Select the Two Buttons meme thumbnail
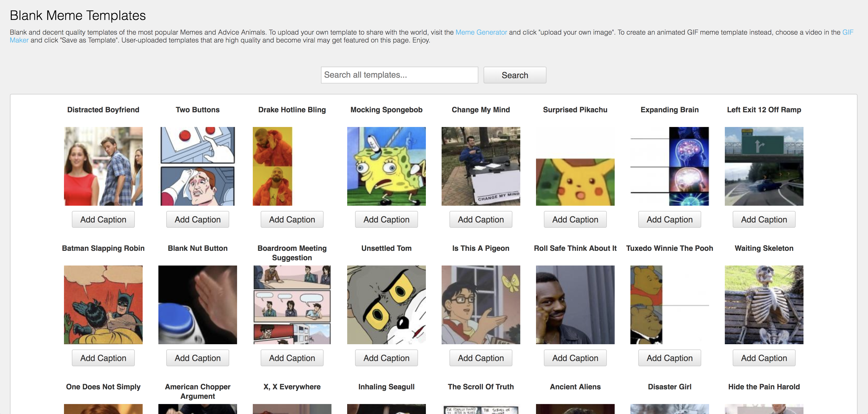The height and width of the screenshot is (414, 868). pos(197,166)
